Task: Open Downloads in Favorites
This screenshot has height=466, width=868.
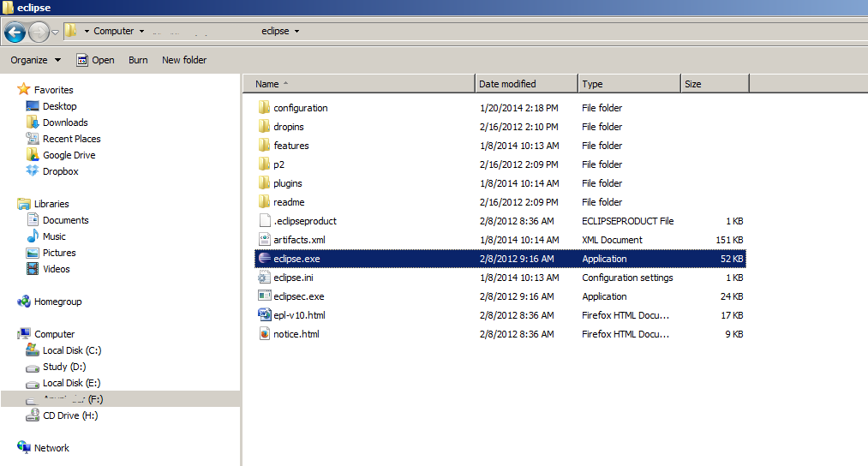Action: point(65,122)
